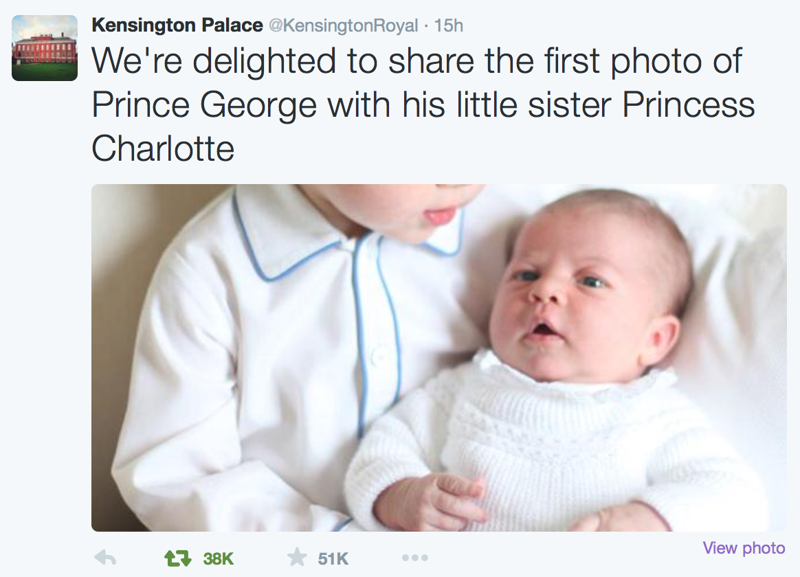
Task: Click the blue-piped shirt collar in the photo
Action: coord(290,245)
